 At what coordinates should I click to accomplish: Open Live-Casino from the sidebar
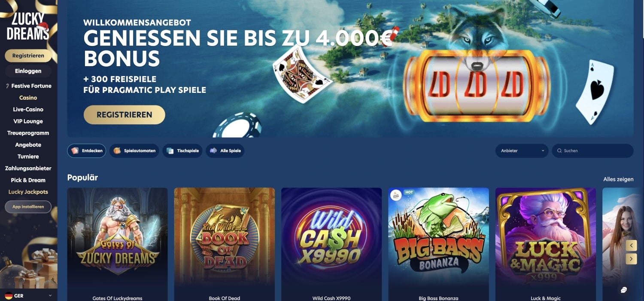[28, 109]
